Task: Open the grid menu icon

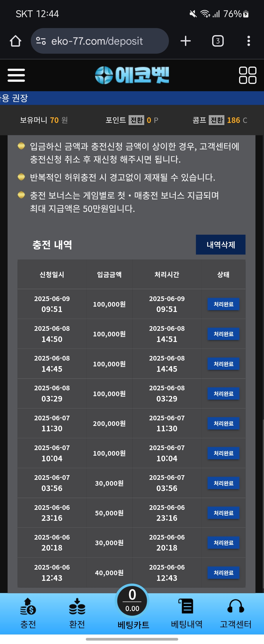Action: 247,75
